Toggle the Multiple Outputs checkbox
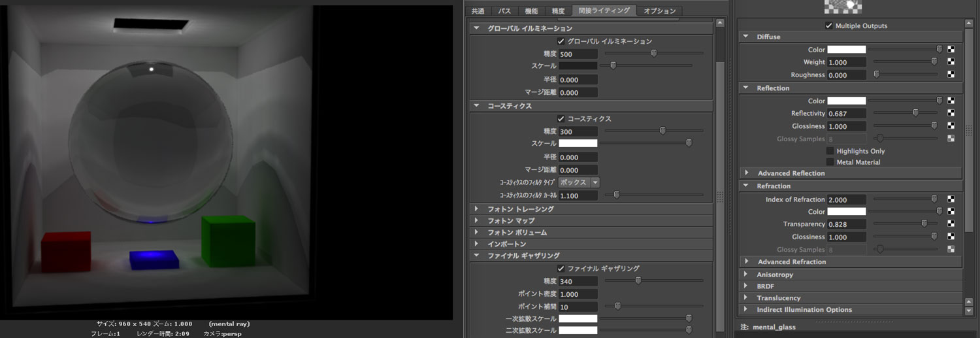This screenshot has height=338, width=980. [x=830, y=25]
